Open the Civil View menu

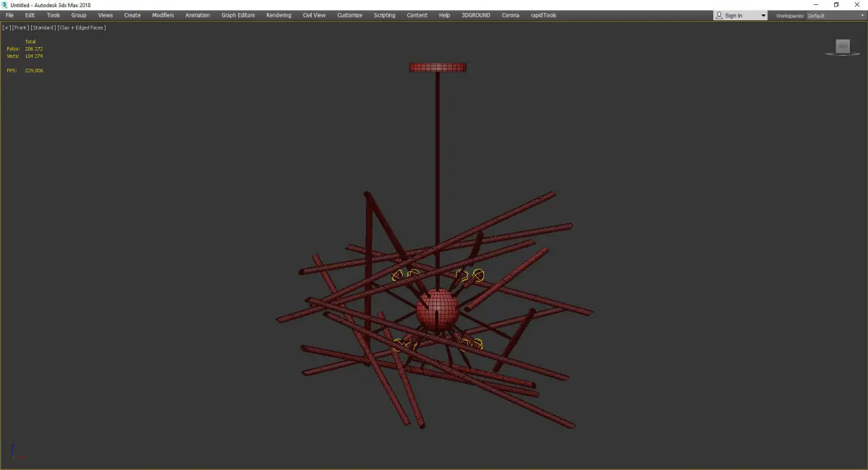tap(314, 15)
